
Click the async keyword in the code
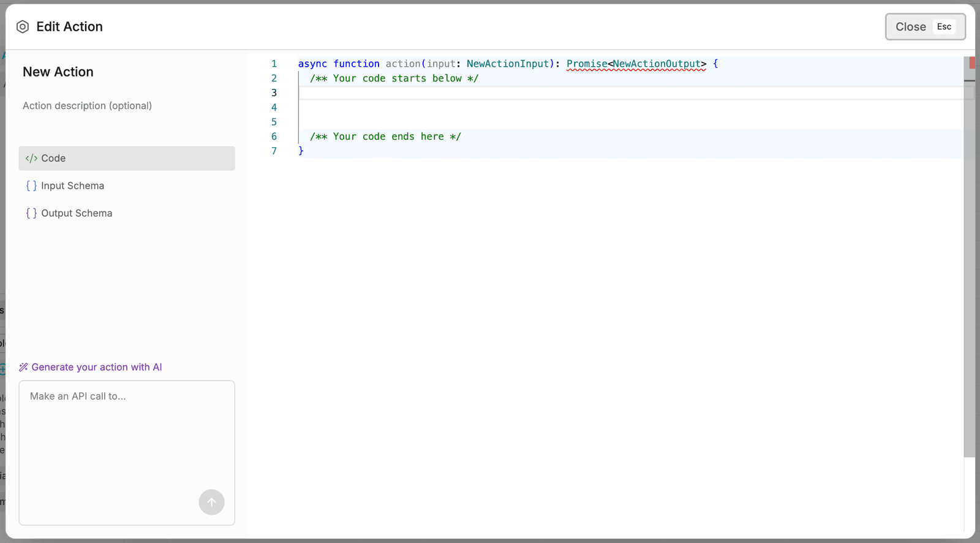312,64
